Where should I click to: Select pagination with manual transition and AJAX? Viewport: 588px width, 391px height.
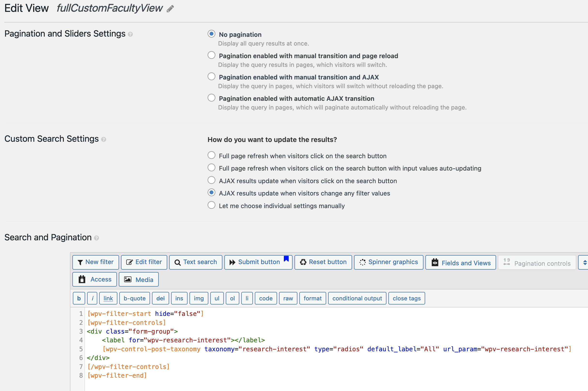[211, 76]
